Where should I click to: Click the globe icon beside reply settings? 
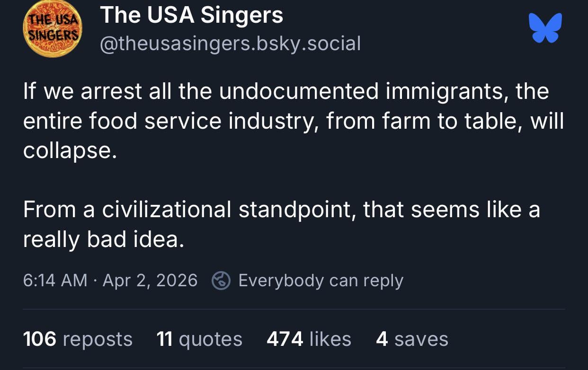(x=221, y=281)
